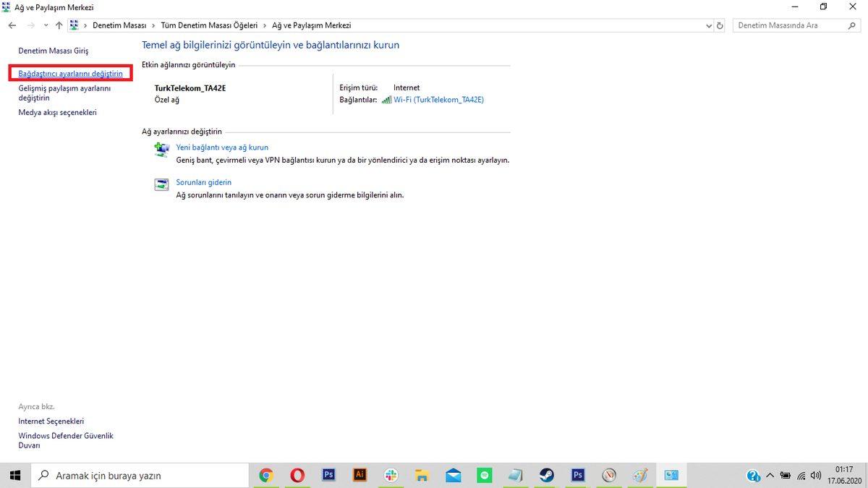The width and height of the screenshot is (868, 488).
Task: Open Steam from the taskbar
Action: point(546,475)
